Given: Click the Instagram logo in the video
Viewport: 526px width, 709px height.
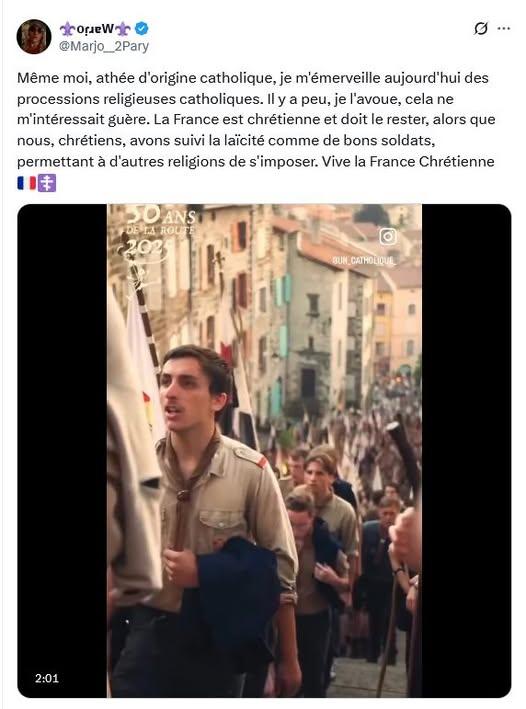Looking at the screenshot, I should click(x=388, y=236).
